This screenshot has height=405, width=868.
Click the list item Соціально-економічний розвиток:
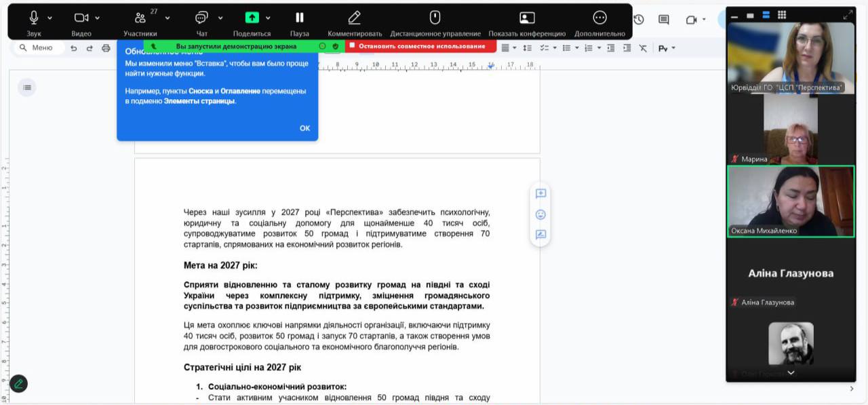[277, 387]
